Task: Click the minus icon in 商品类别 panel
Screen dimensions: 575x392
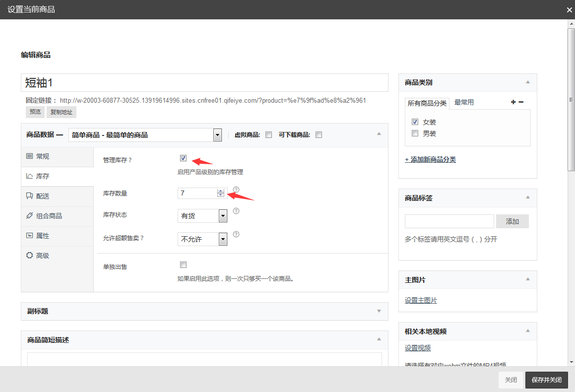Action: (x=521, y=102)
